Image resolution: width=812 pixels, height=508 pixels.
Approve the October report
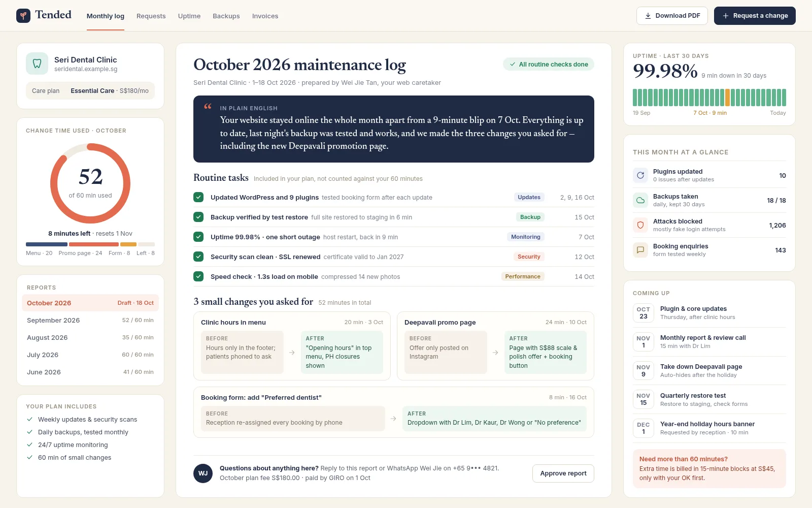click(563, 473)
